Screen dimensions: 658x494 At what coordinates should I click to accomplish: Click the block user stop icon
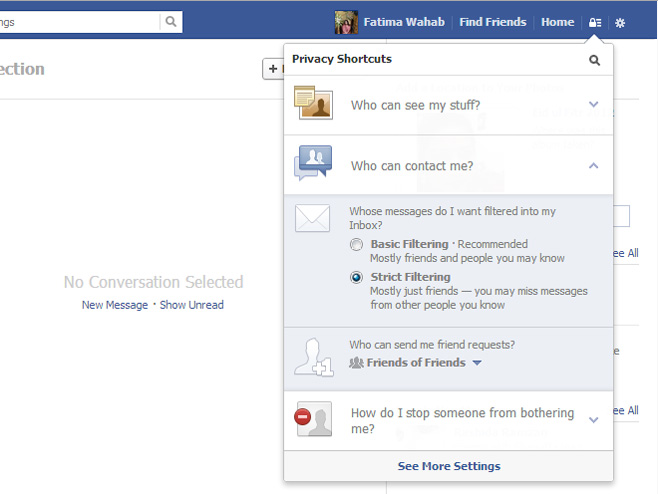tap(313, 419)
